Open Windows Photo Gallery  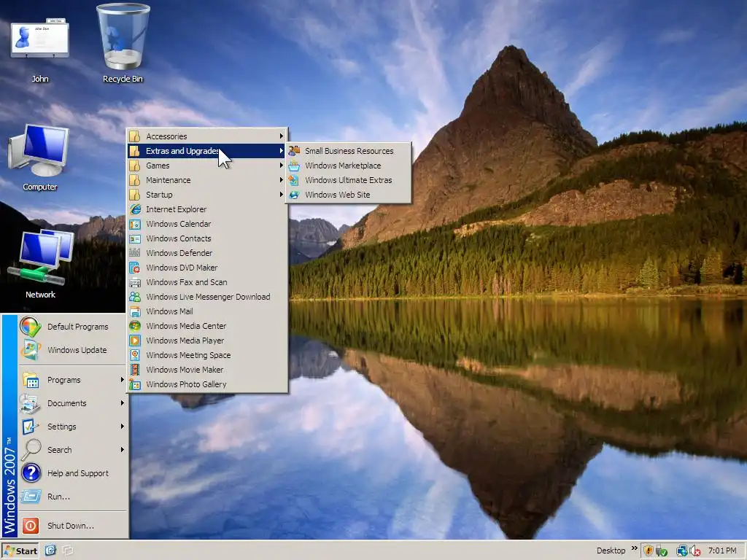208,384
